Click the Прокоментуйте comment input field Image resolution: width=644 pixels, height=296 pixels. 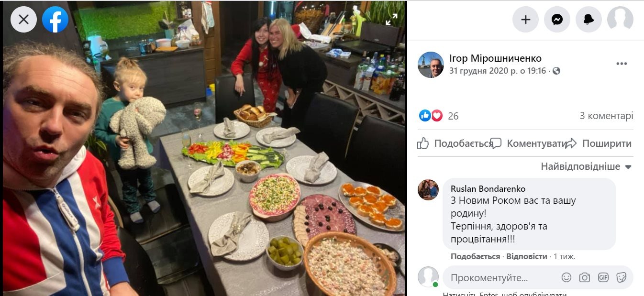point(502,277)
